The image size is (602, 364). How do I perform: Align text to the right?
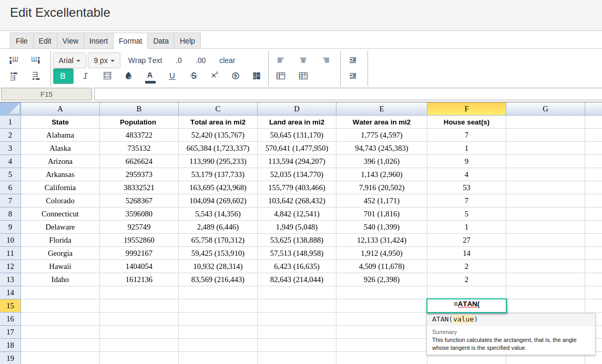coord(326,60)
